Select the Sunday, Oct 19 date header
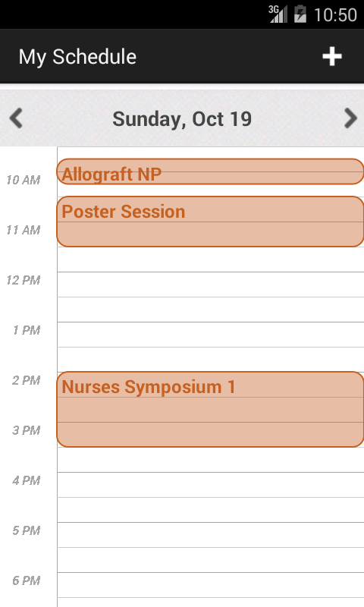Image resolution: width=364 pixels, height=607 pixels. coord(182,119)
